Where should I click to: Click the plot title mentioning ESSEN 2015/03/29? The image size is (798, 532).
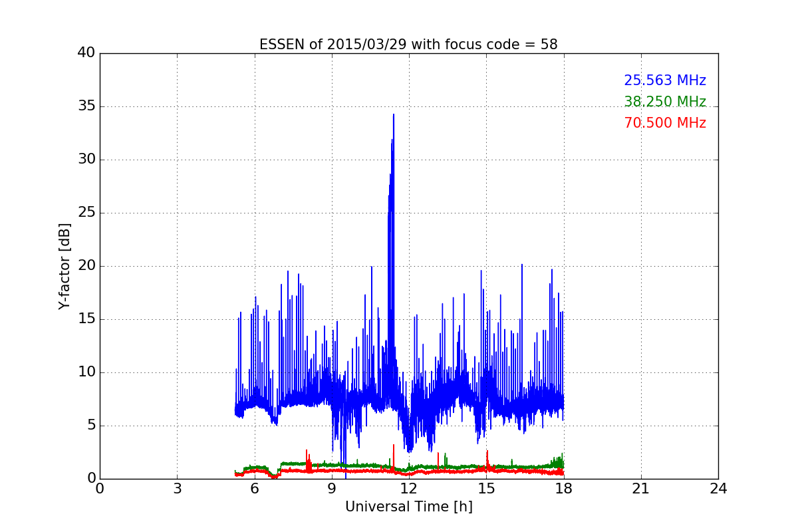pyautogui.click(x=408, y=45)
